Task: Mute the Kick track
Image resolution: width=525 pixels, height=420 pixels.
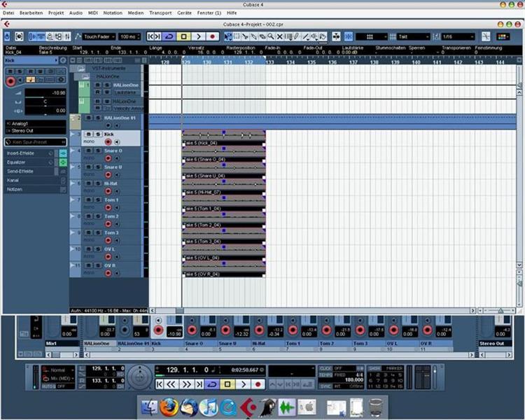Action: tap(88, 134)
